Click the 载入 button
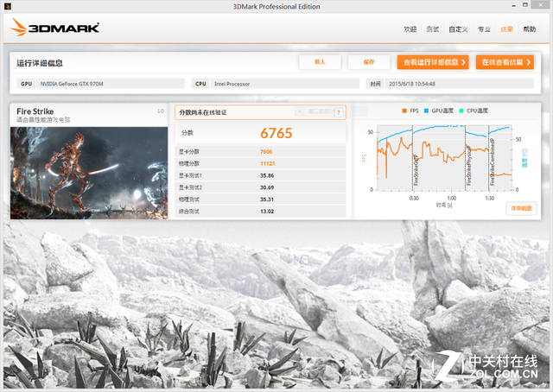Image resolution: width=553 pixels, height=392 pixels. pyautogui.click(x=320, y=62)
